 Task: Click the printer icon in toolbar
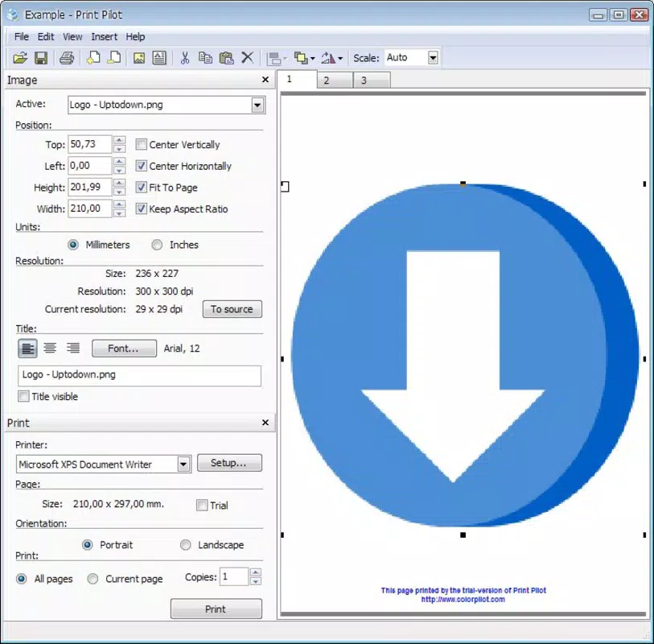pyautogui.click(x=66, y=58)
